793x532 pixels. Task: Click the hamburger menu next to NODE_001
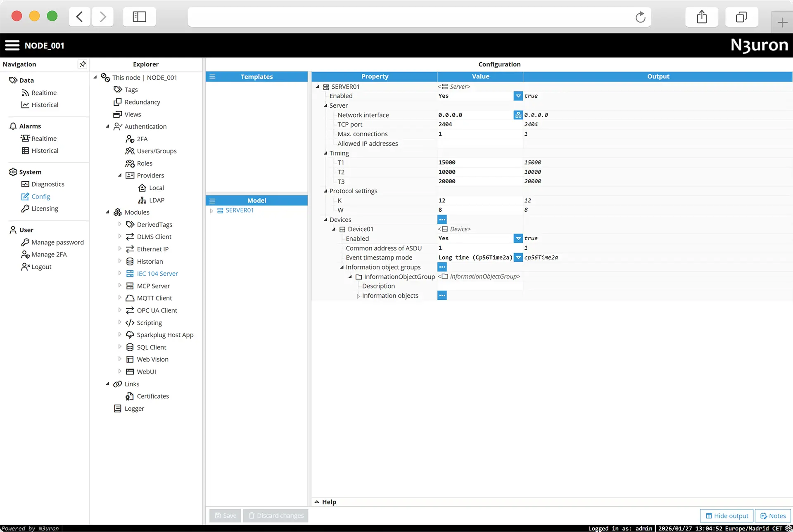[12, 45]
